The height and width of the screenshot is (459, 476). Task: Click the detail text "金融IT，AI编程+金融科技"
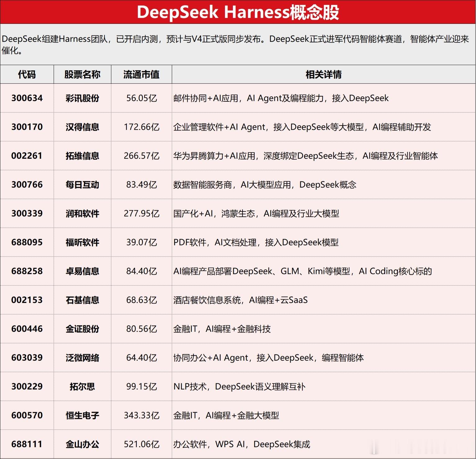click(x=222, y=329)
